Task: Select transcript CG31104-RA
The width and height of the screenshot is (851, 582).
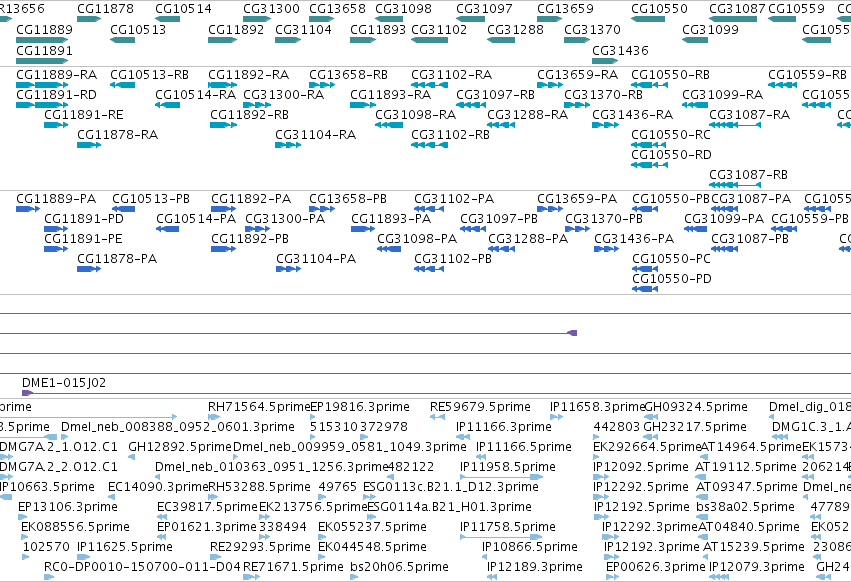Action: click(x=288, y=145)
